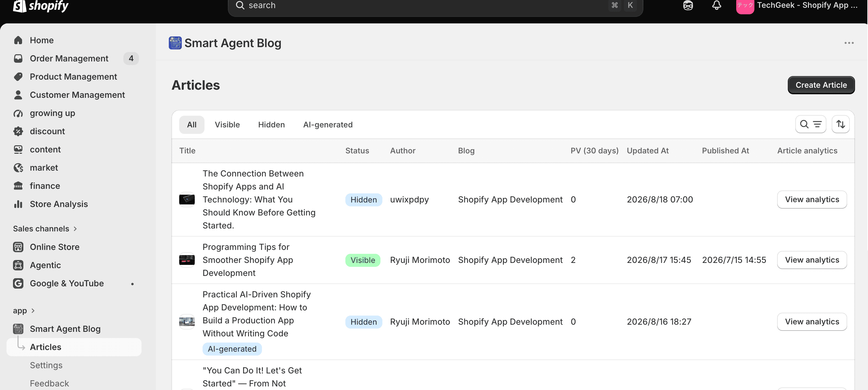Click the Published At column header

tap(725, 151)
